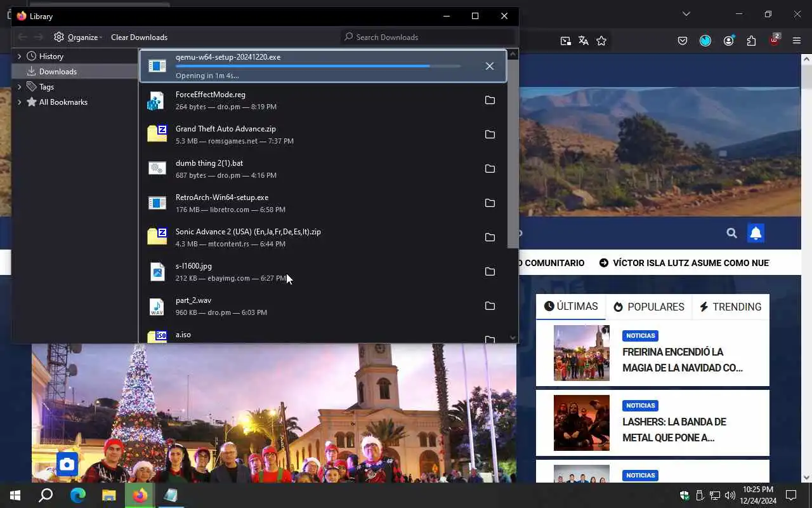Open Freirina encendió la magia article
Image resolution: width=812 pixels, height=508 pixels.
tap(683, 360)
